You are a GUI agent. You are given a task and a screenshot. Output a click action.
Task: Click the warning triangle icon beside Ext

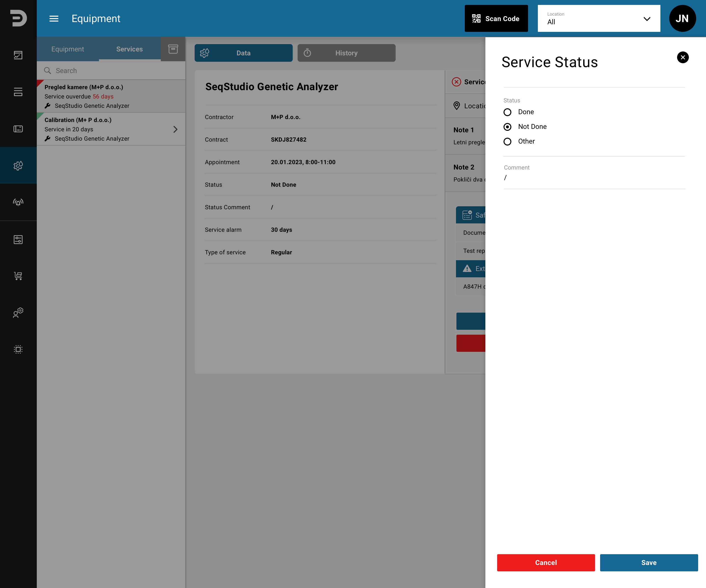click(x=467, y=269)
